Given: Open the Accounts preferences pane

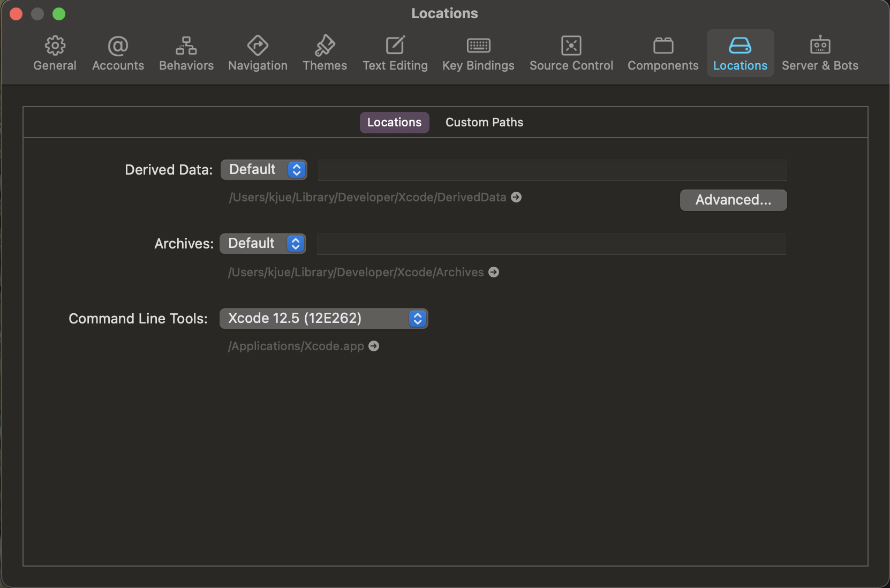Looking at the screenshot, I should point(117,52).
